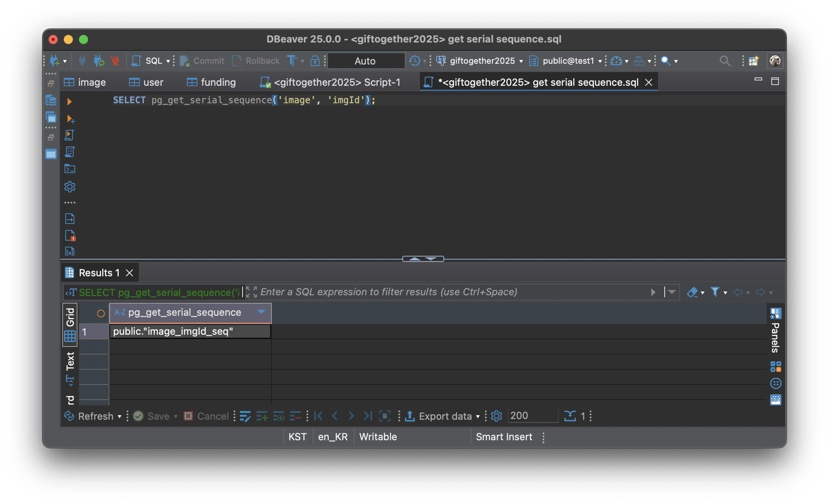Click the Connect plug icon
This screenshot has width=829, height=504.
point(82,61)
